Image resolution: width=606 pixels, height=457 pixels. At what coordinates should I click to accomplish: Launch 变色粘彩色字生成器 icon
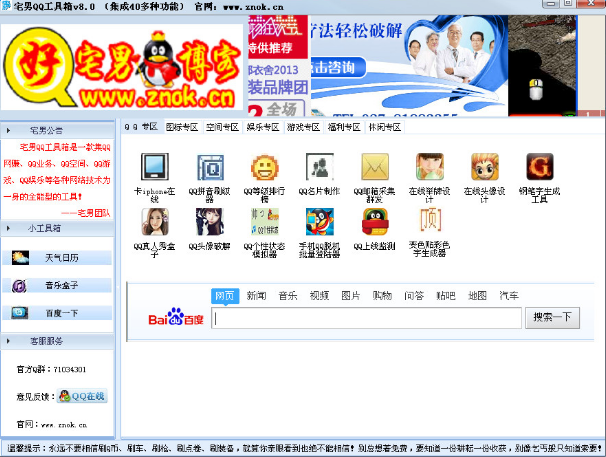(x=430, y=220)
